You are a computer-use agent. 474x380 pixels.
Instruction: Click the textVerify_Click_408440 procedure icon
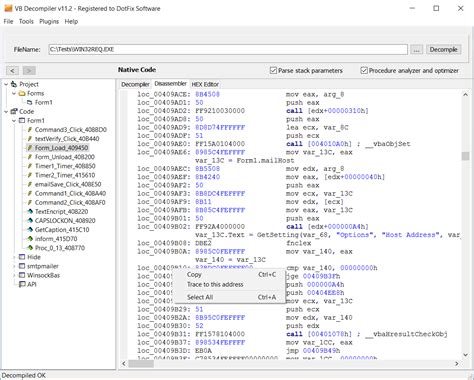click(30, 139)
